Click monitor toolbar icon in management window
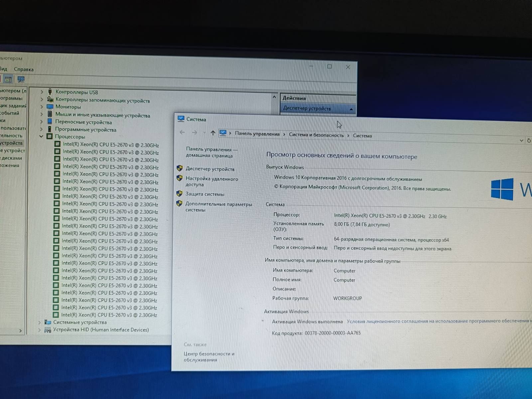The width and height of the screenshot is (532, 399). point(21,79)
